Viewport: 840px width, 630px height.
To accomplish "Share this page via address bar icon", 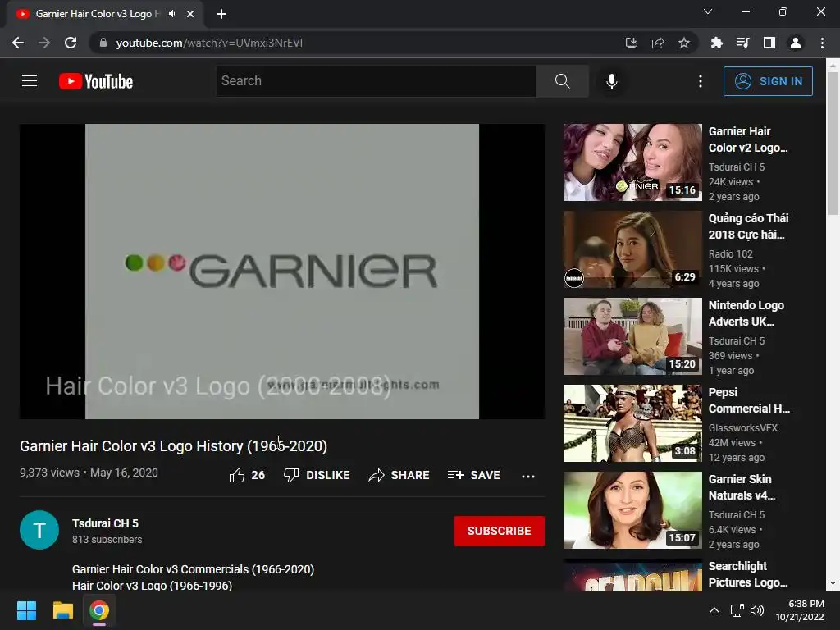I will [658, 43].
